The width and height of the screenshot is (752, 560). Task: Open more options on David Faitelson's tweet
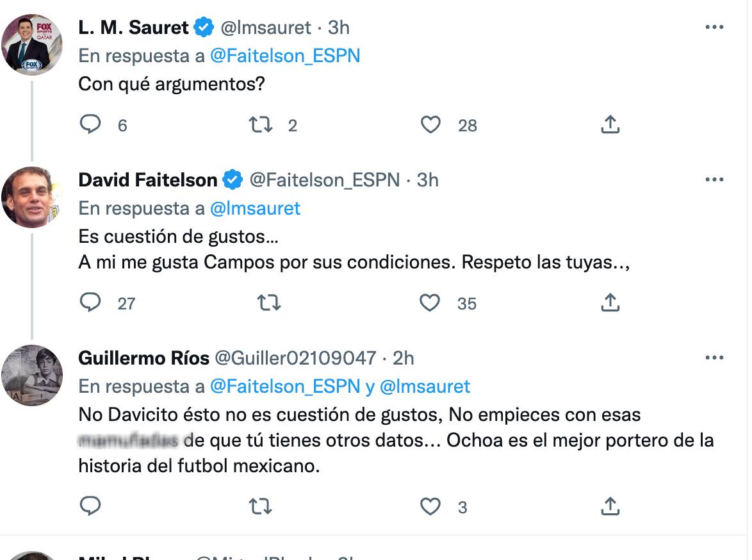tap(714, 180)
